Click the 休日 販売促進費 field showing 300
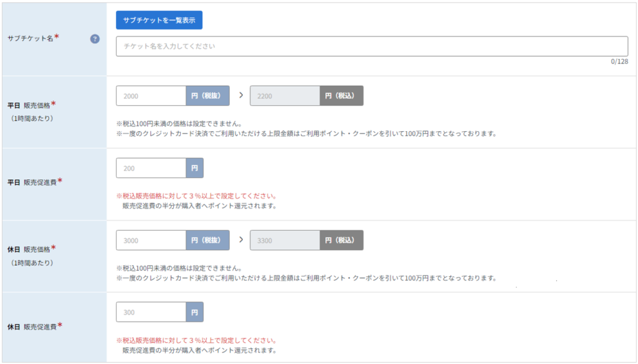Image resolution: width=638 pixels, height=364 pixels. tap(151, 312)
